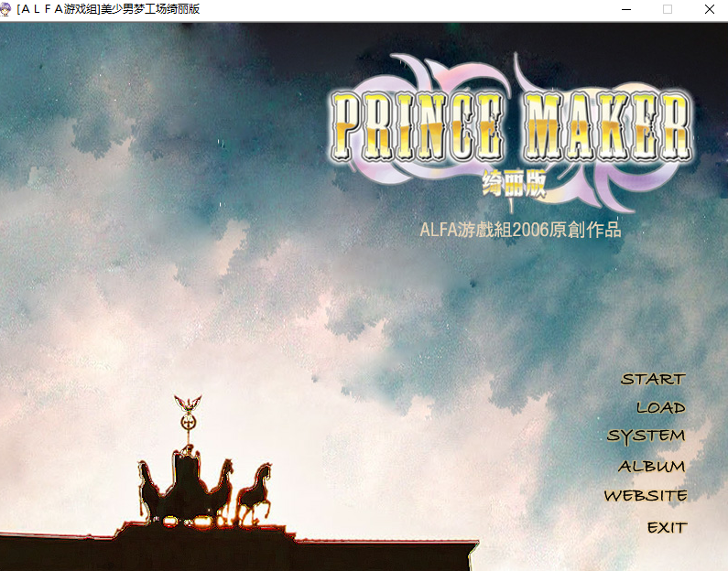Minimize the game window
Image resolution: width=728 pixels, height=571 pixels.
(x=626, y=9)
